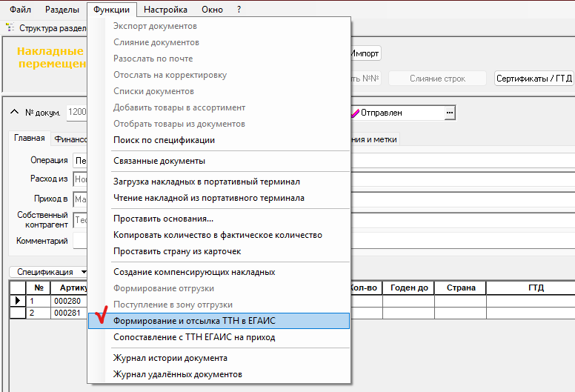The image size is (575, 392).
Task: Open the Окно menu
Action: tap(212, 10)
